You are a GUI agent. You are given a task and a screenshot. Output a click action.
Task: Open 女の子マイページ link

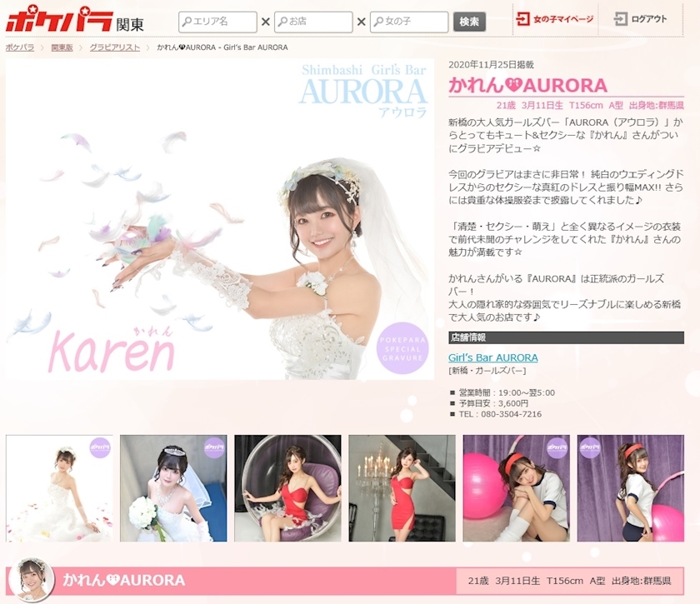[554, 19]
